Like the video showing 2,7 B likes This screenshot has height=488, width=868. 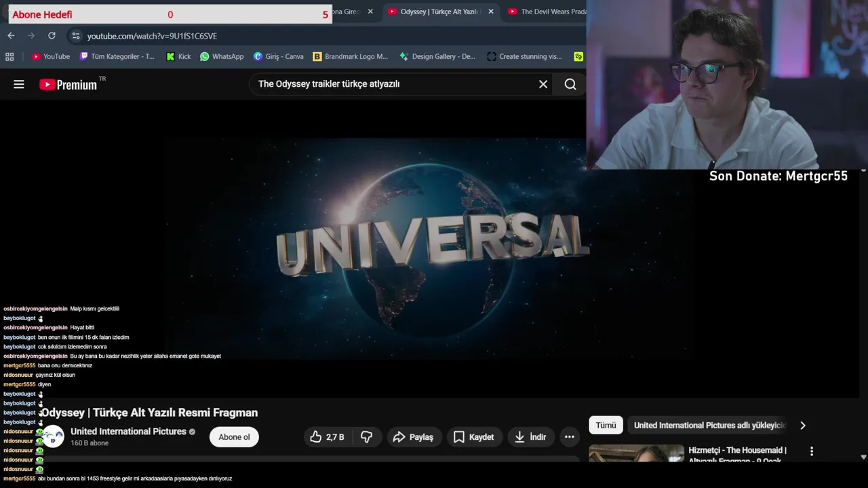pyautogui.click(x=328, y=437)
